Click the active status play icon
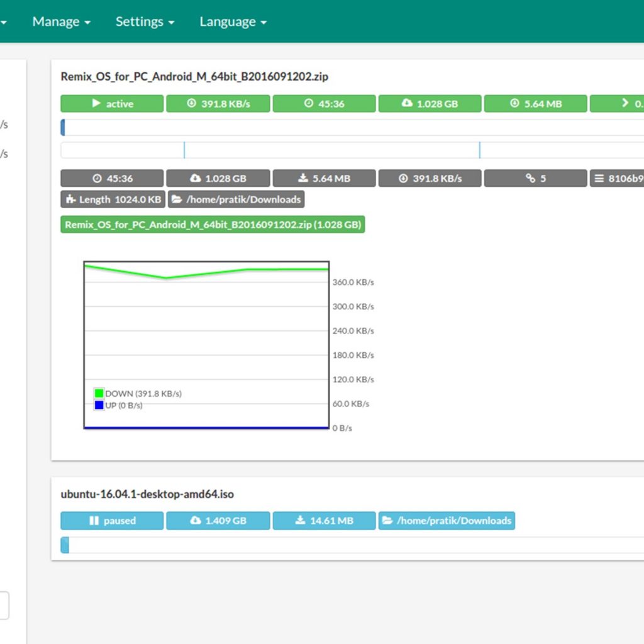This screenshot has height=644, width=644. (x=96, y=104)
